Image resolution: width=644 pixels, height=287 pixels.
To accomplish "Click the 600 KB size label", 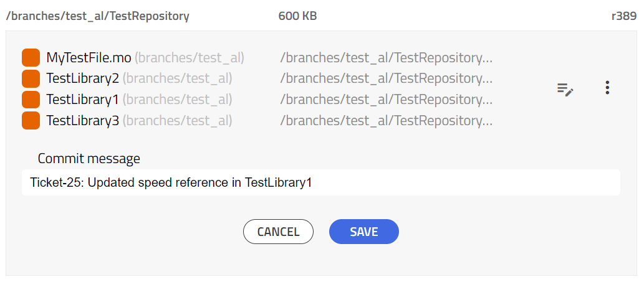I will 297,16.
